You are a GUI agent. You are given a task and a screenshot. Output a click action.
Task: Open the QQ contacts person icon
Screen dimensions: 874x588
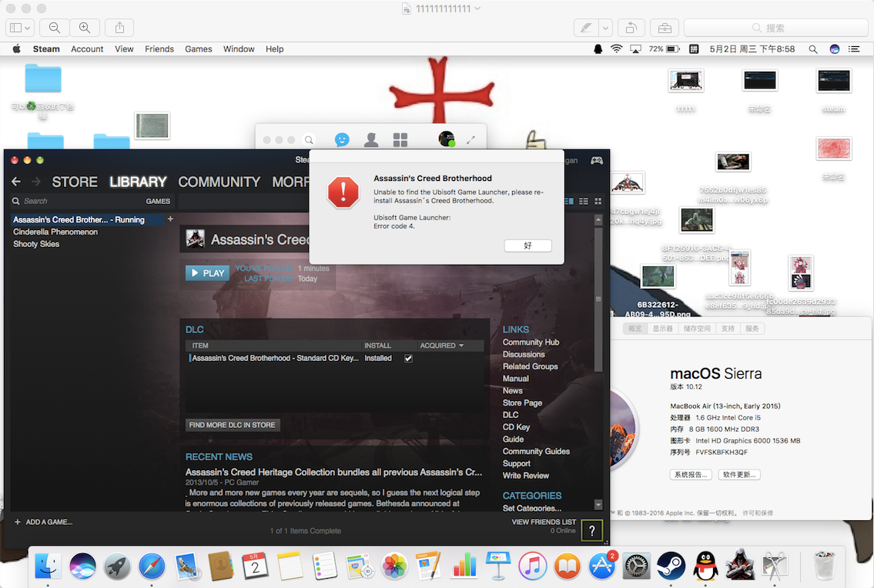370,140
